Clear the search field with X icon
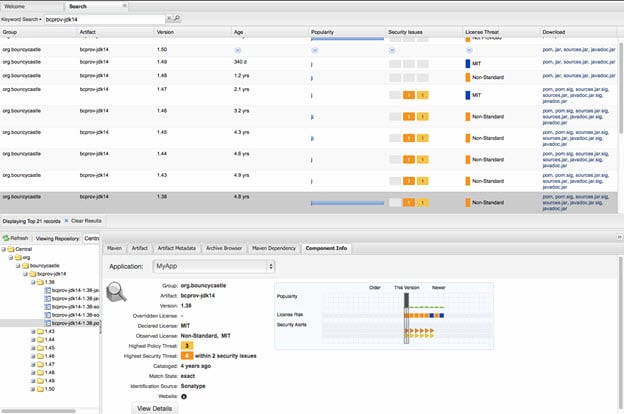Screen dimensions: 624x414 point(169,19)
